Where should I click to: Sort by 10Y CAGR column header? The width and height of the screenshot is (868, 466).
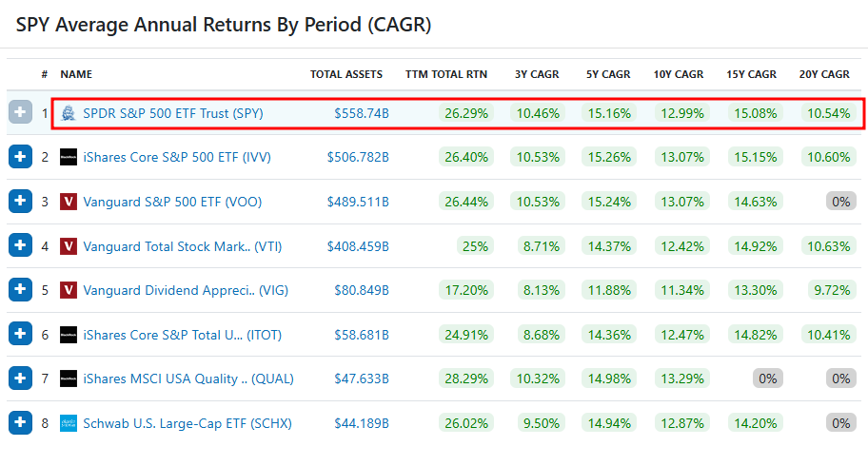[x=679, y=74]
